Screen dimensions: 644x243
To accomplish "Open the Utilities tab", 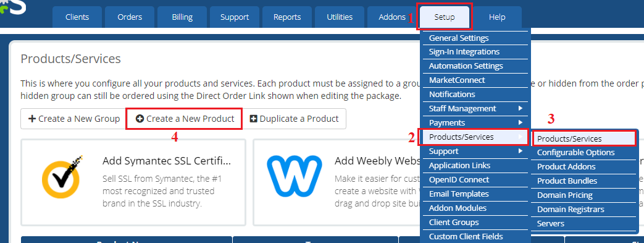I will click(340, 17).
